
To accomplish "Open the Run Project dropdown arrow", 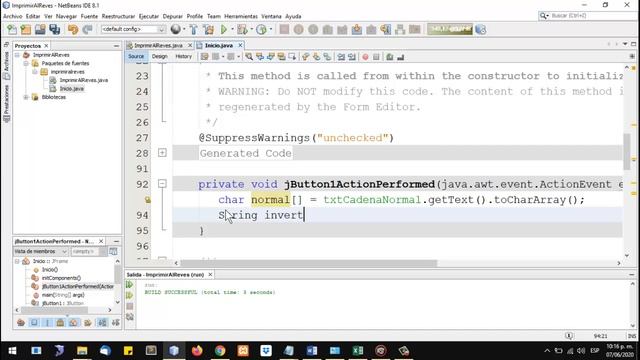I will [232, 29].
